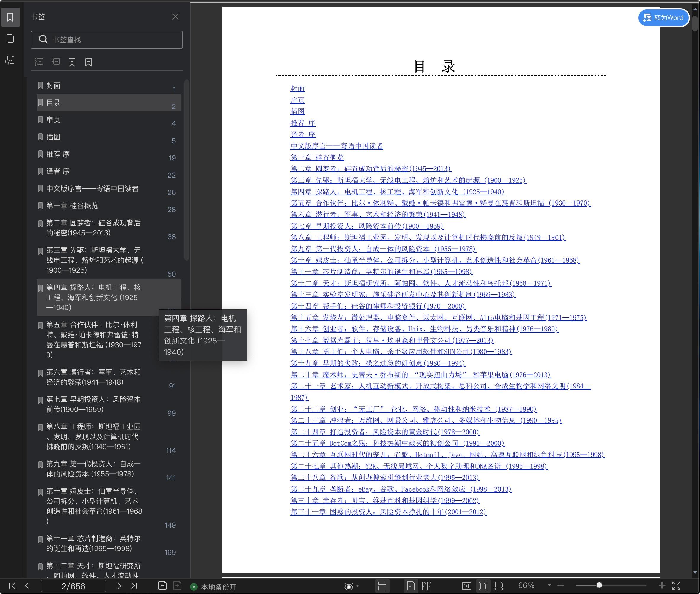The height and width of the screenshot is (594, 700).
Task: Open the 第三十一章 困惑的投资人 contents link
Action: [389, 512]
